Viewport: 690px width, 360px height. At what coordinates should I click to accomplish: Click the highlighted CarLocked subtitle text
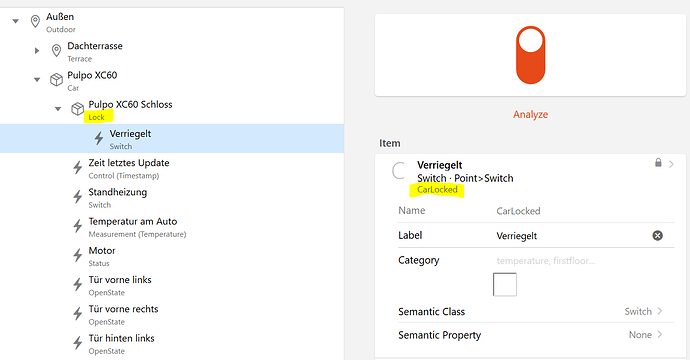point(437,190)
